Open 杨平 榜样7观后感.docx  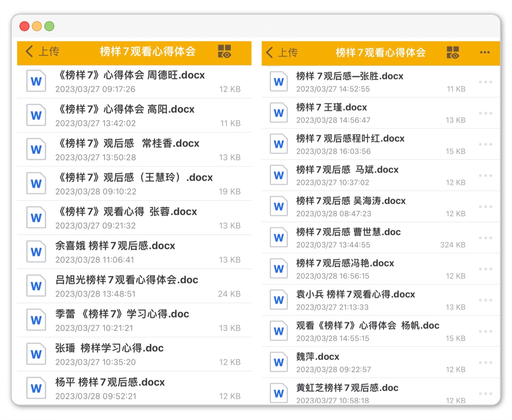pyautogui.click(x=110, y=382)
